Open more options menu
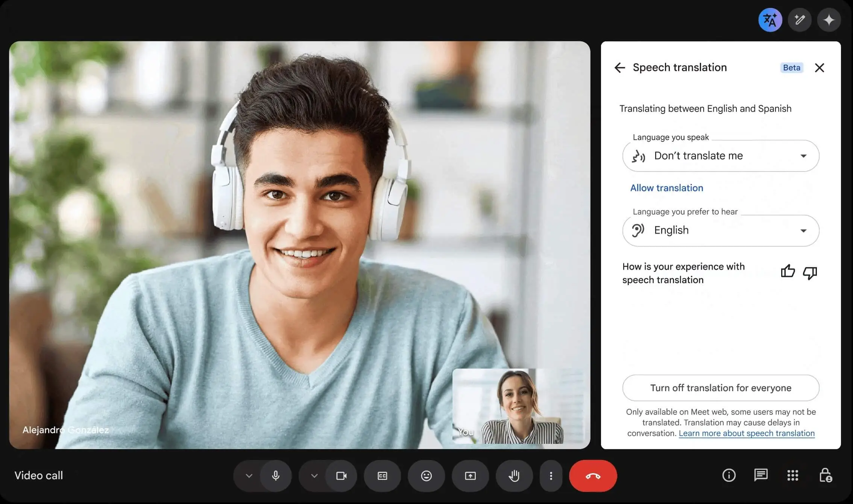 tap(551, 476)
